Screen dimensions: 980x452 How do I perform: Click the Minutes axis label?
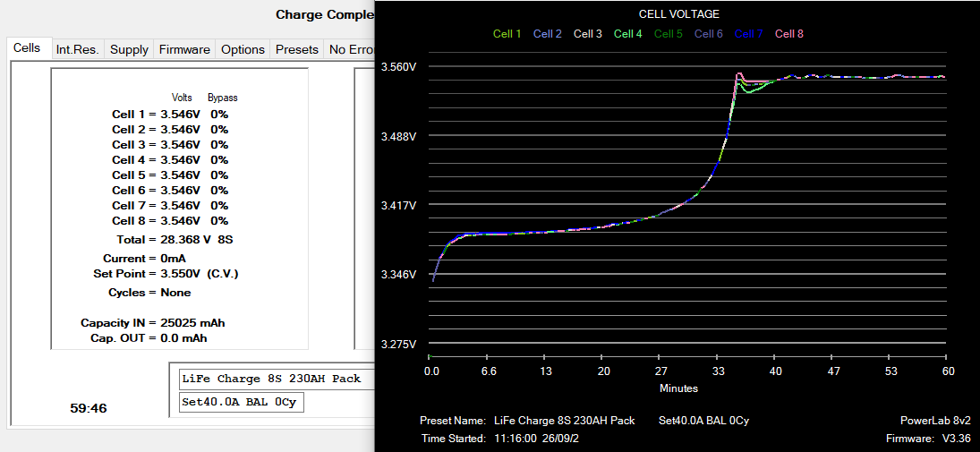click(678, 388)
